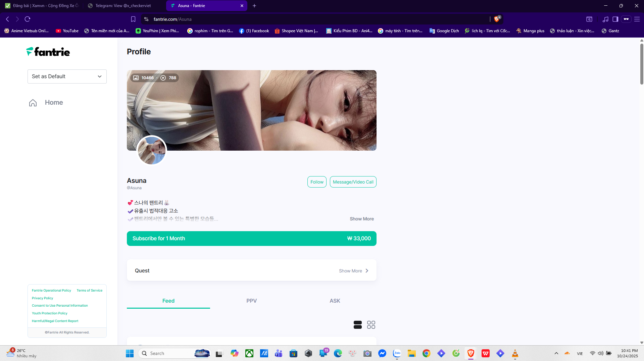Open the Set as Default dropdown

[x=67, y=76]
